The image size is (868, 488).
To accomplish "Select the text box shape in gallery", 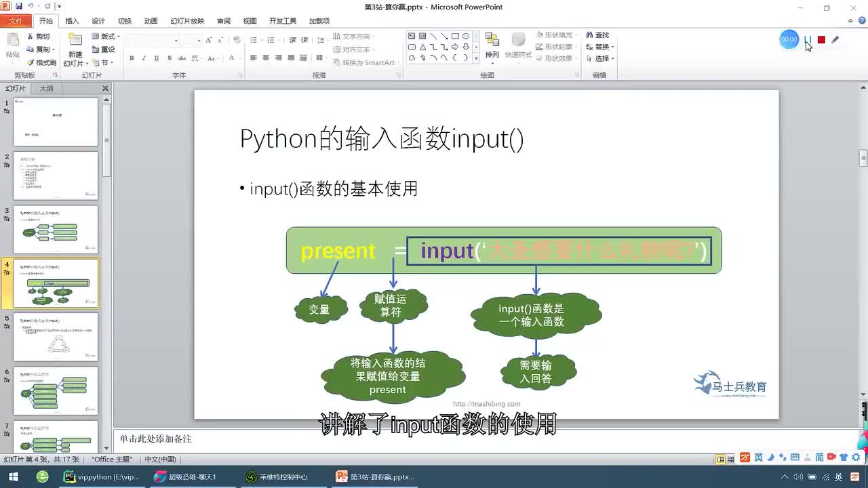I will [412, 37].
